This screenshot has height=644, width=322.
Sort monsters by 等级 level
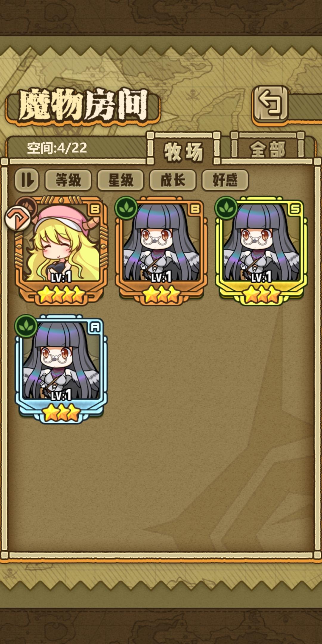[68, 180]
